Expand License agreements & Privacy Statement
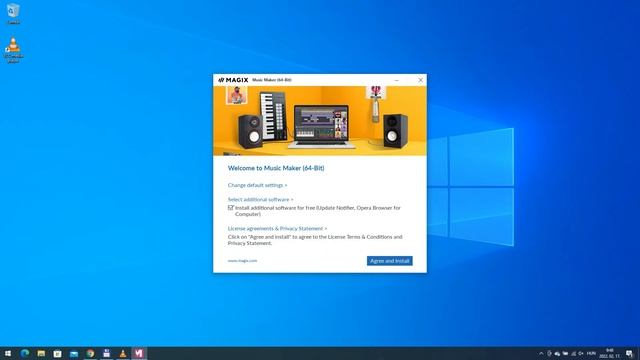Image resolution: width=640 pixels, height=360 pixels. pos(277,229)
